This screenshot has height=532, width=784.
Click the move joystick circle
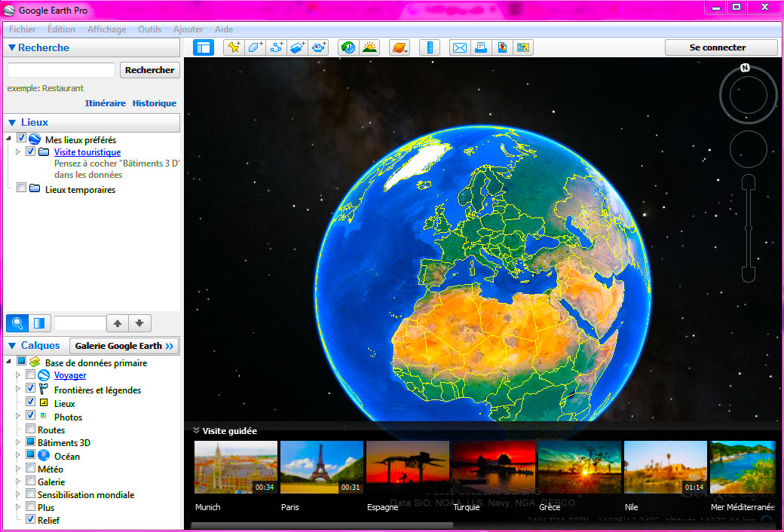click(749, 149)
